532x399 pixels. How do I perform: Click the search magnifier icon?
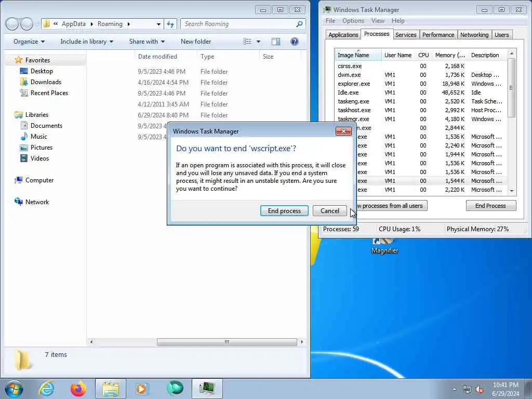click(x=299, y=24)
